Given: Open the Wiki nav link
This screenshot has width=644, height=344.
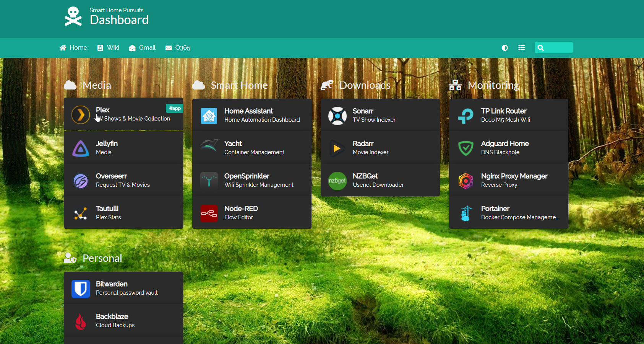Looking at the screenshot, I should coord(108,48).
